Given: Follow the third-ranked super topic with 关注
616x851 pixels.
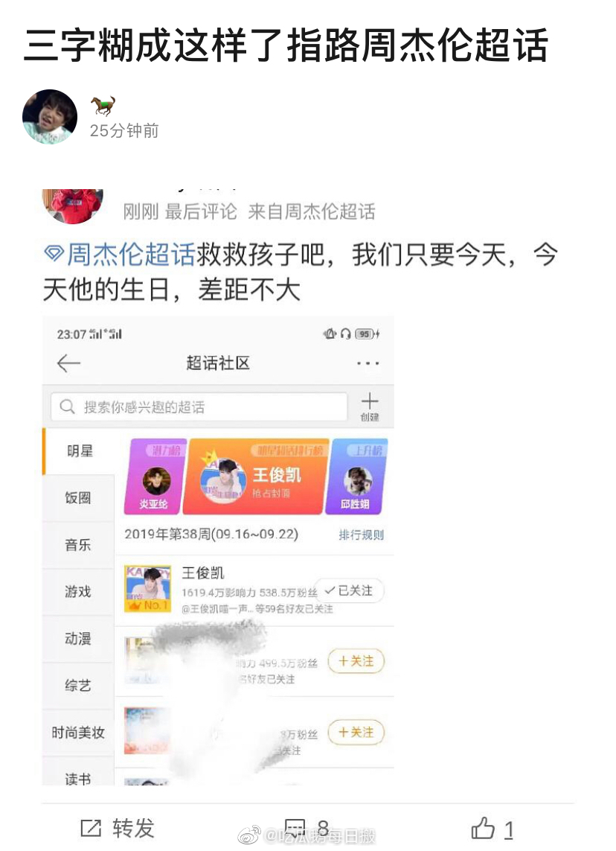Looking at the screenshot, I should pyautogui.click(x=356, y=733).
